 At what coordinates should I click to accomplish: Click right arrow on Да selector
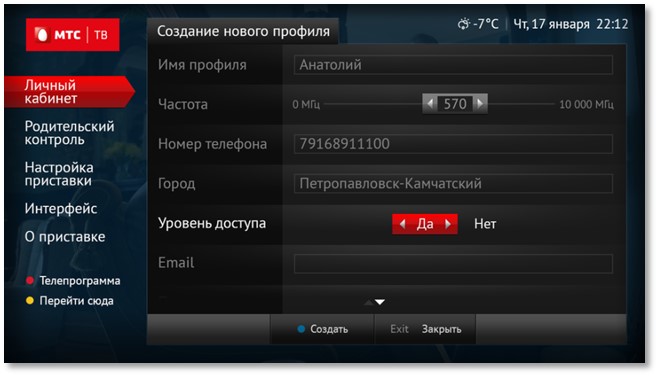coord(448,224)
